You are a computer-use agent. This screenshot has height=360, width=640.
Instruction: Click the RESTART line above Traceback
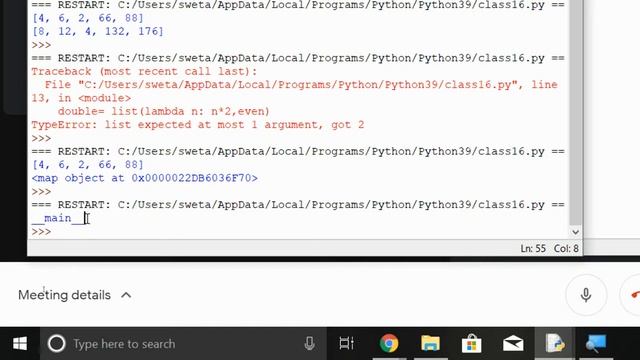(298, 58)
